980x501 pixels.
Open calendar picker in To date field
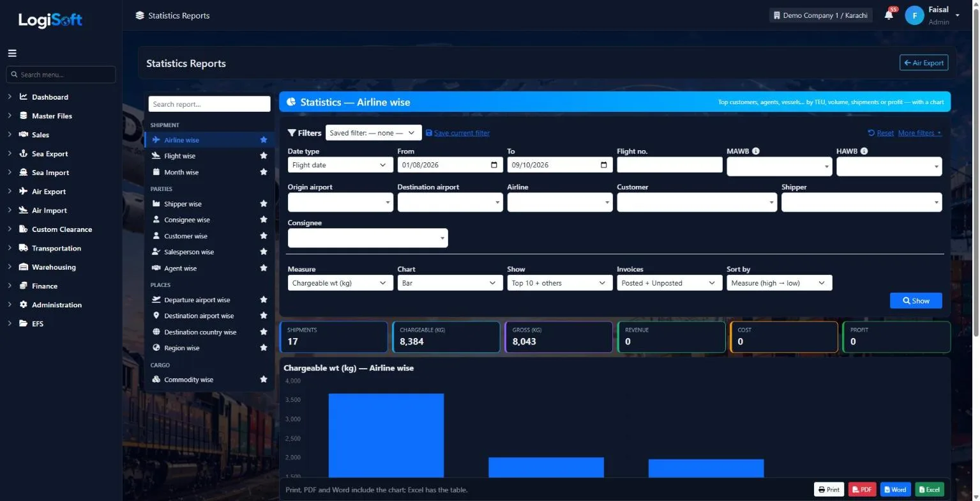tap(604, 165)
